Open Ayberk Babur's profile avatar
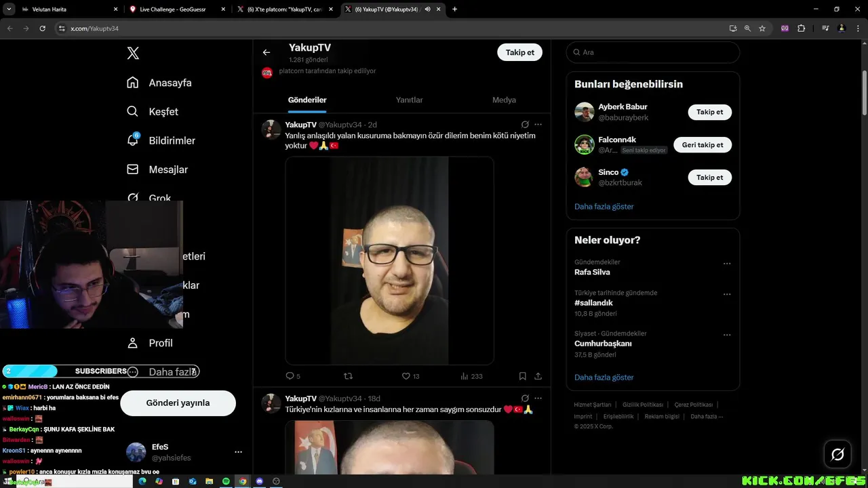Screen dimensions: 868x488 [x=584, y=112]
